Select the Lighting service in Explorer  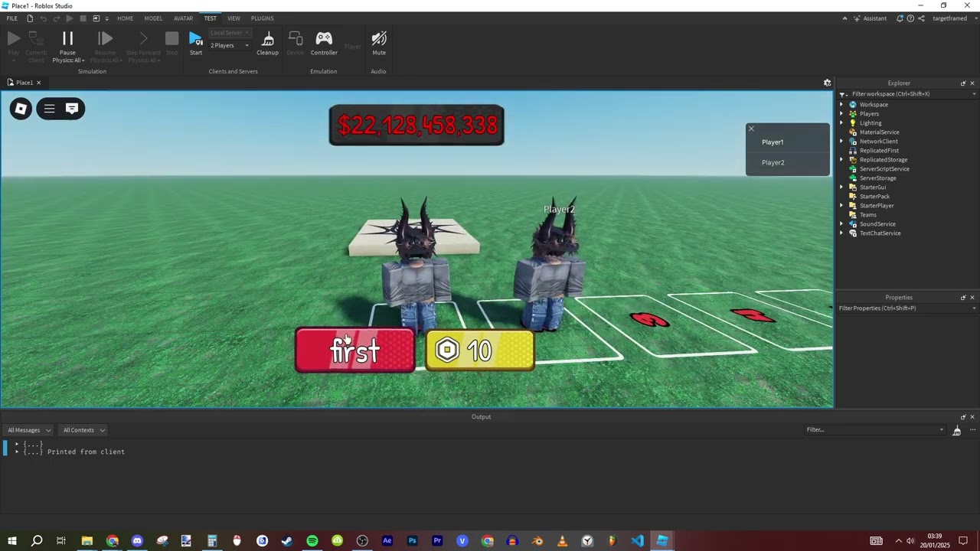click(871, 123)
